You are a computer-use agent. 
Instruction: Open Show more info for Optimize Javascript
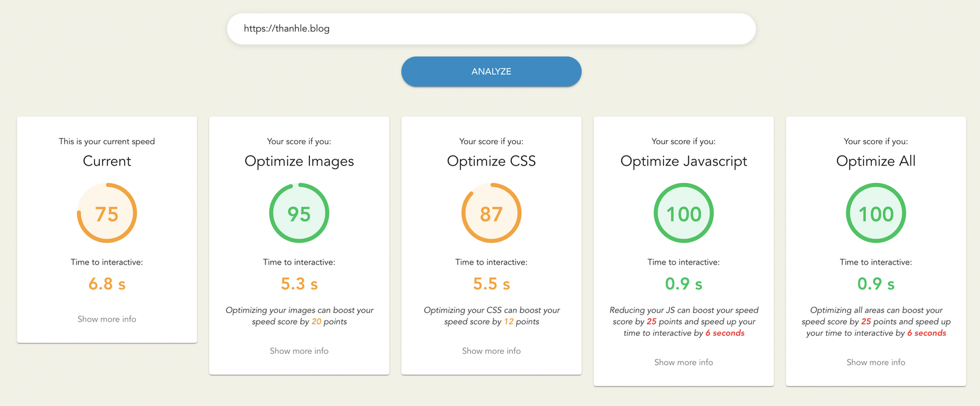684,362
